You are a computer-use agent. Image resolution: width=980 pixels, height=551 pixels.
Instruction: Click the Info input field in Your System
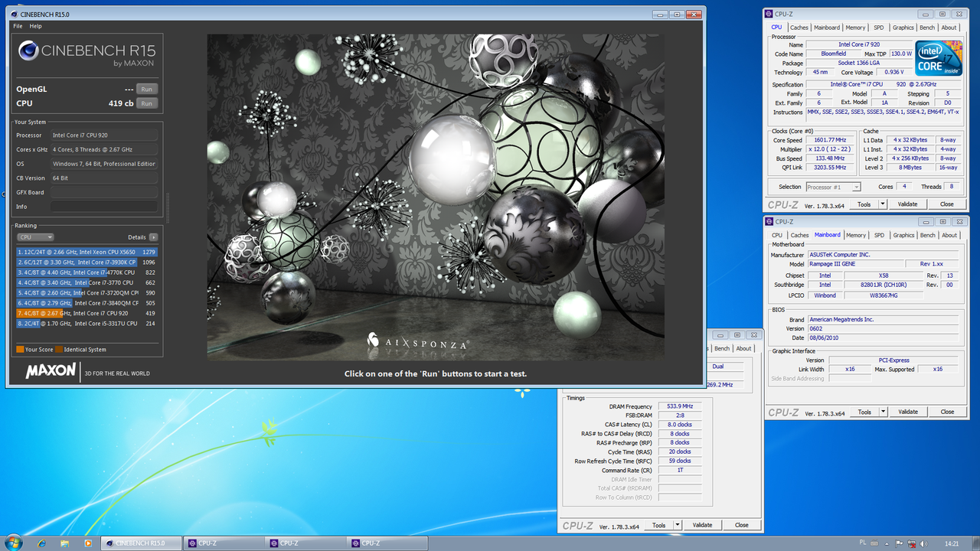103,207
